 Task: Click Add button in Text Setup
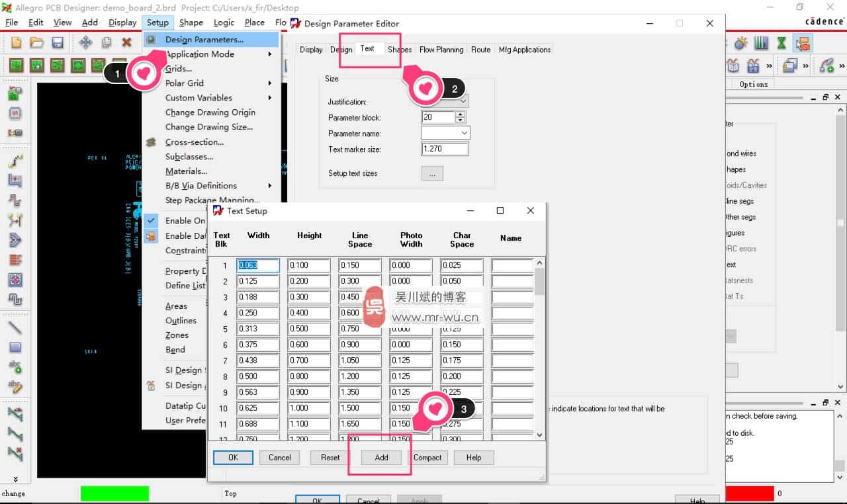tap(381, 457)
